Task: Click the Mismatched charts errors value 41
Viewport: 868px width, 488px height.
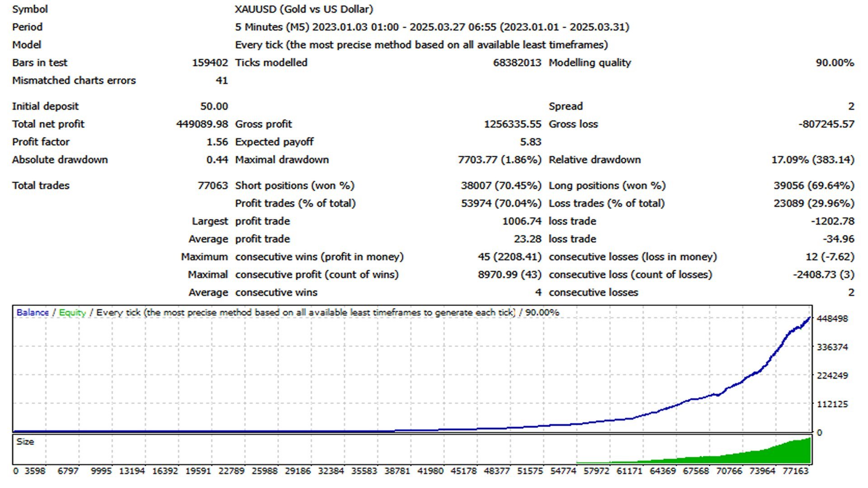Action: point(222,80)
